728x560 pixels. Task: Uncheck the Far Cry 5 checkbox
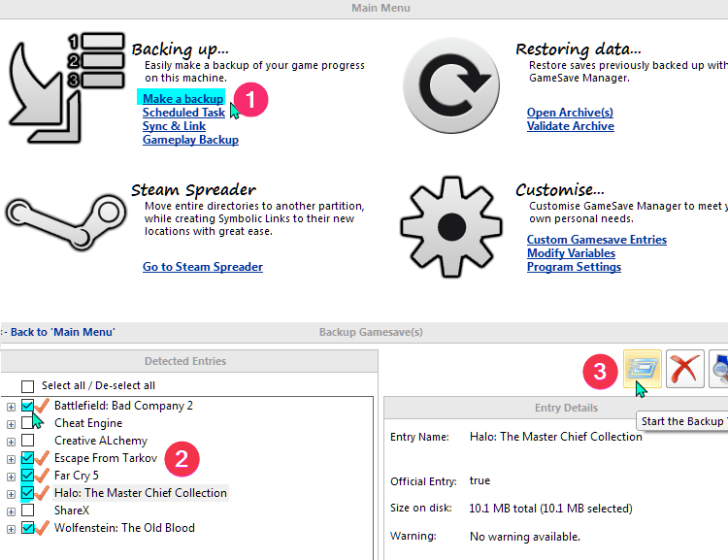28,476
